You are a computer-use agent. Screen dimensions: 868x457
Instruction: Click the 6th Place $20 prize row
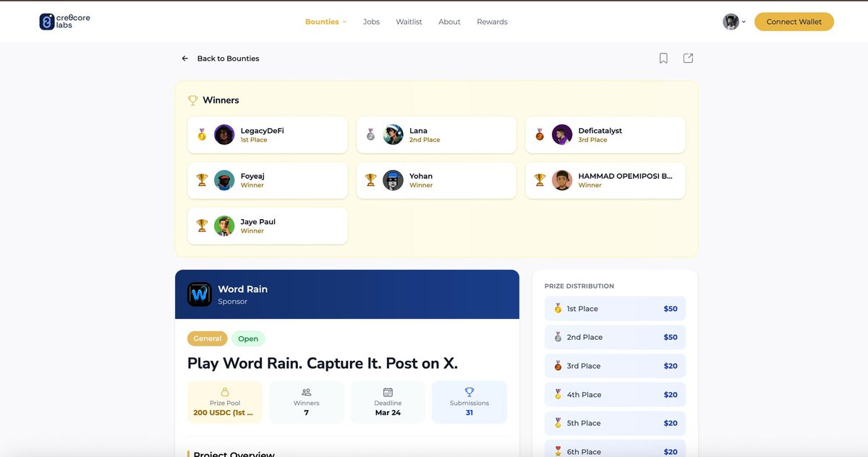[x=615, y=448]
